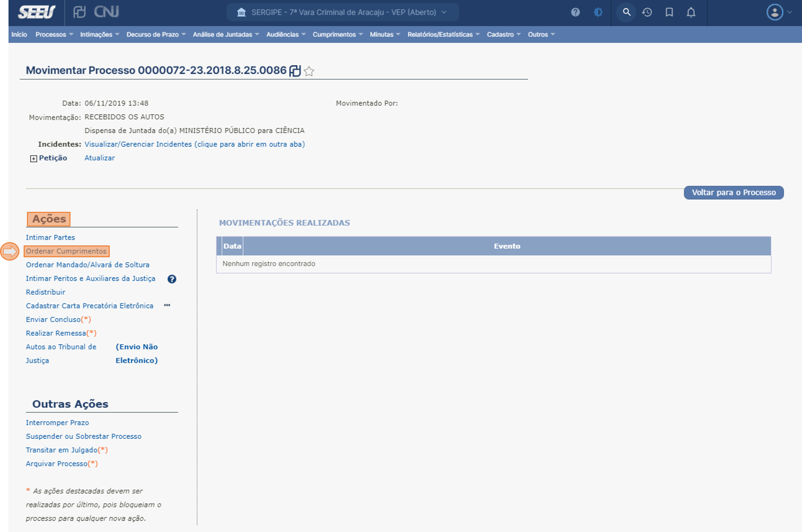The image size is (802, 532).
Task: Open the Minutas menu
Action: (x=385, y=35)
